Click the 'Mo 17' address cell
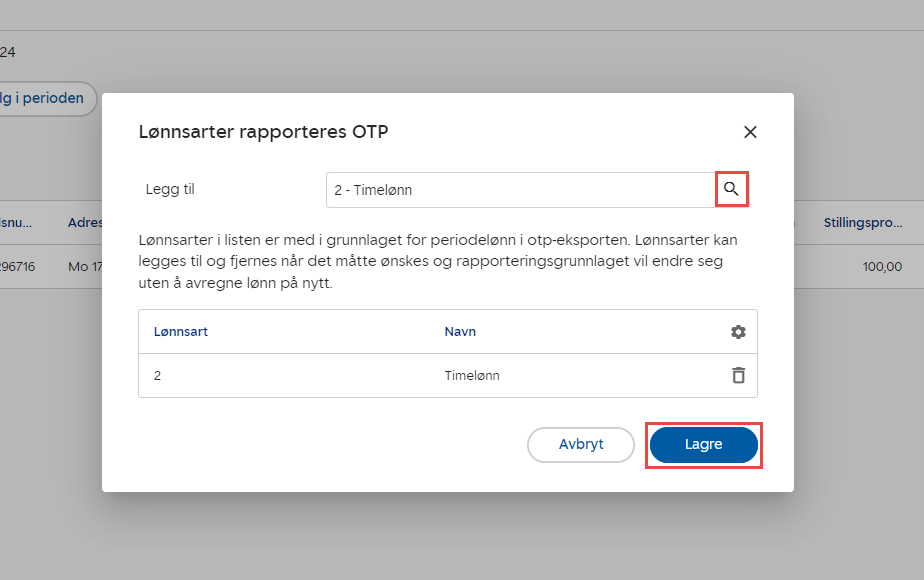Image resolution: width=924 pixels, height=580 pixels. tap(85, 267)
